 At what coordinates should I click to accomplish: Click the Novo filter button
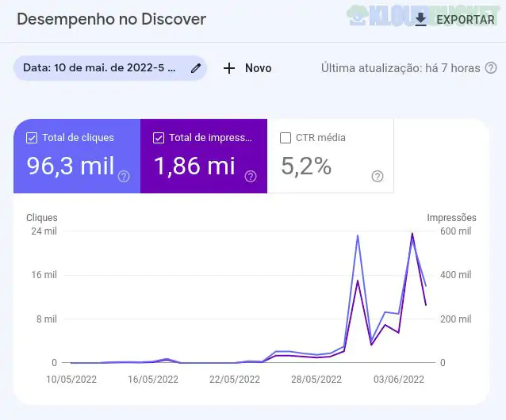[258, 68]
